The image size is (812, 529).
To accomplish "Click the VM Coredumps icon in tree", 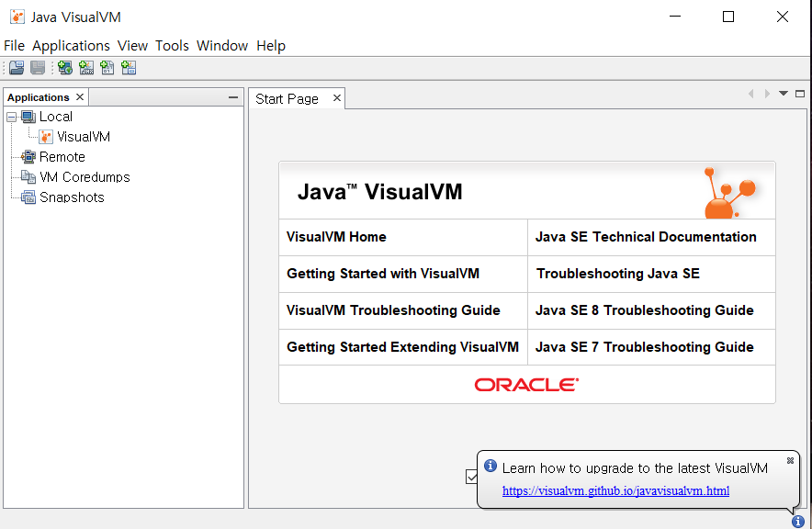I will pyautogui.click(x=28, y=177).
